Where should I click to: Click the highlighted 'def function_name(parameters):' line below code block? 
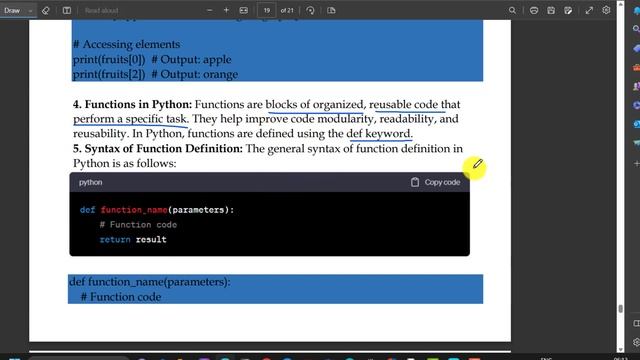point(150,282)
